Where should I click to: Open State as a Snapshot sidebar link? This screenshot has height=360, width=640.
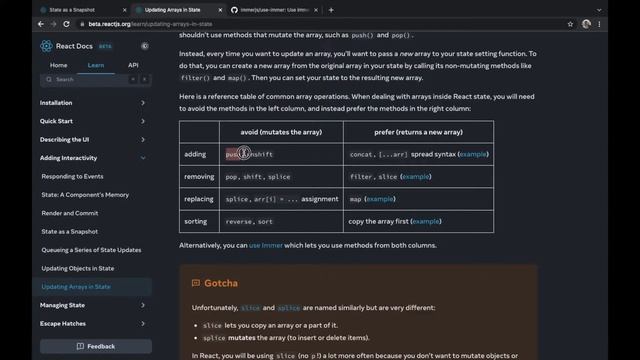click(x=69, y=231)
